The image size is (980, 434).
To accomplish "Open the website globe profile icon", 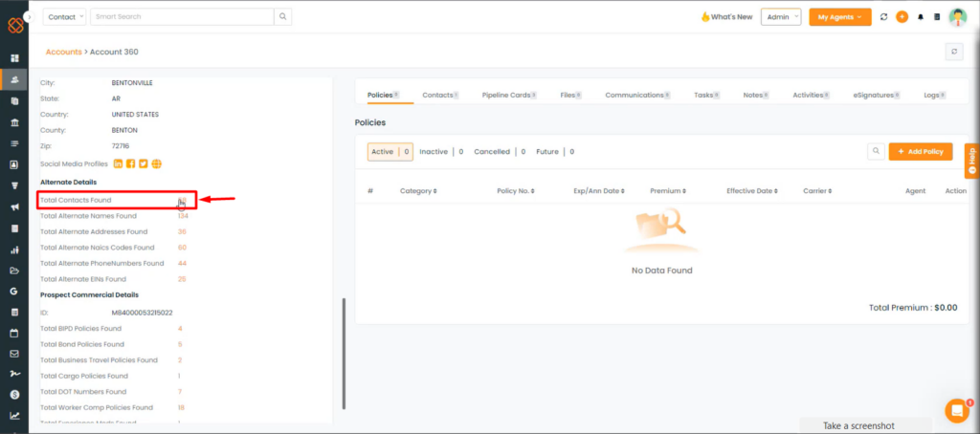I will point(156,163).
